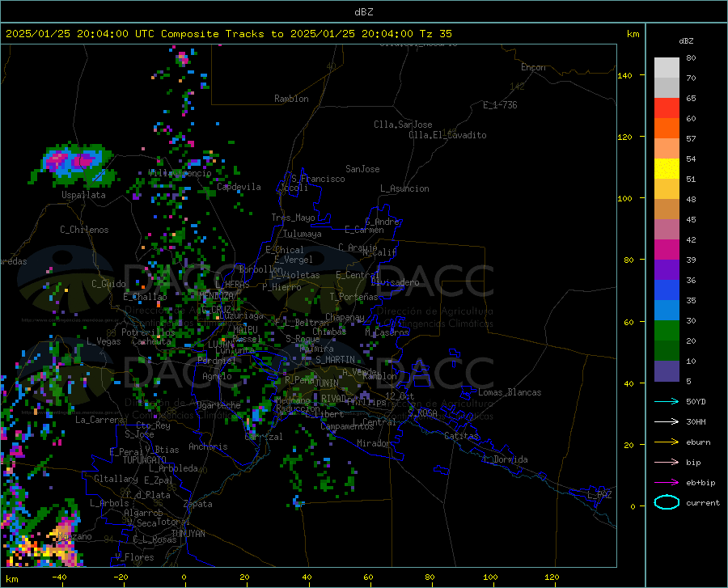Click the timestamp header text '2025/01/25 20:04:00 UTC'

[x=80, y=34]
